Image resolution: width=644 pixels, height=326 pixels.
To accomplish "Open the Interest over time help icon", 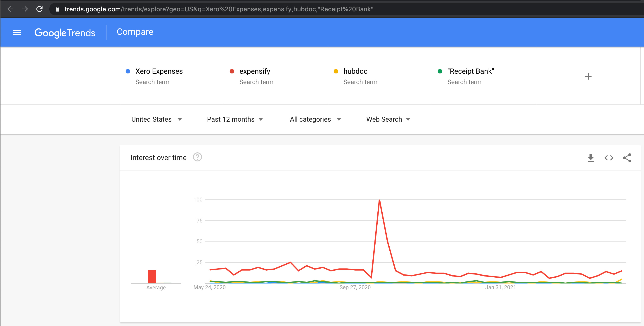I will [x=197, y=157].
